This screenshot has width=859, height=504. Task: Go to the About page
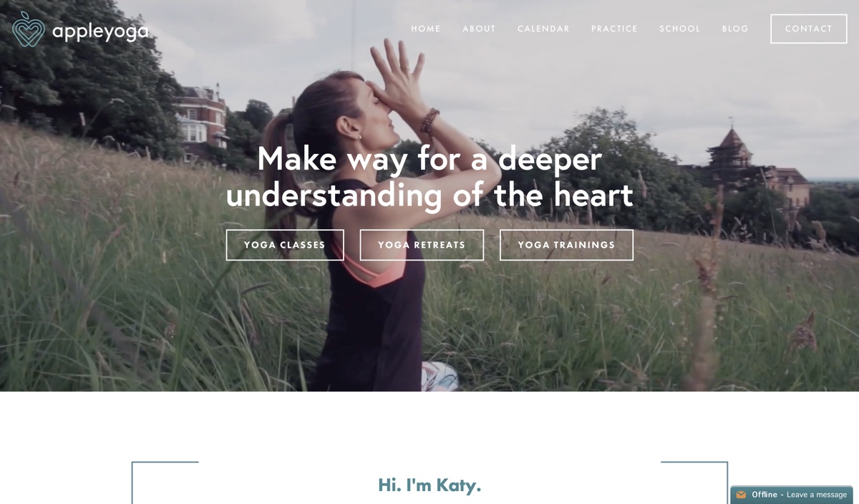point(479,29)
